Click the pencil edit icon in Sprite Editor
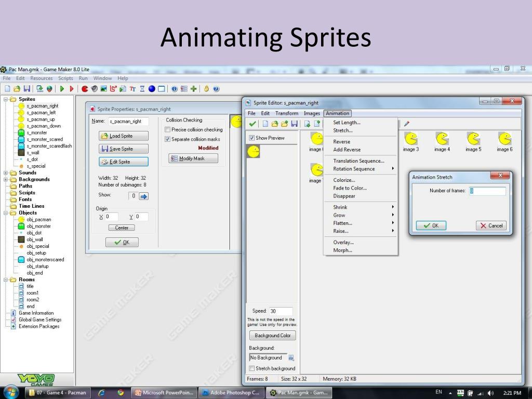This screenshot has height=399, width=532. click(x=406, y=124)
